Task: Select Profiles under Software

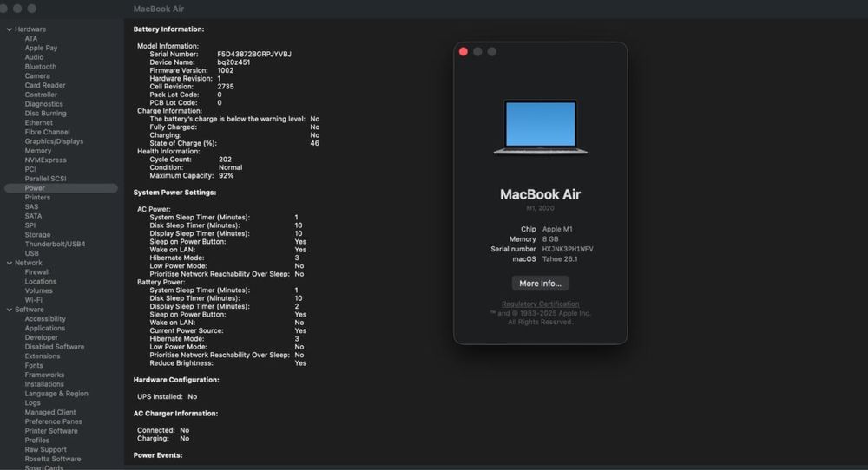Action: click(x=36, y=441)
